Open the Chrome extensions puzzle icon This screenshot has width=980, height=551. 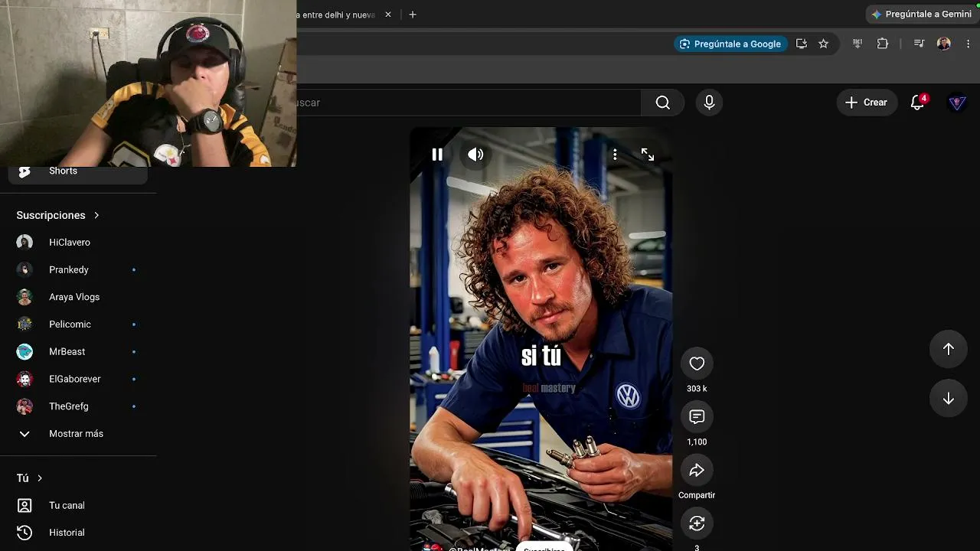pyautogui.click(x=883, y=44)
